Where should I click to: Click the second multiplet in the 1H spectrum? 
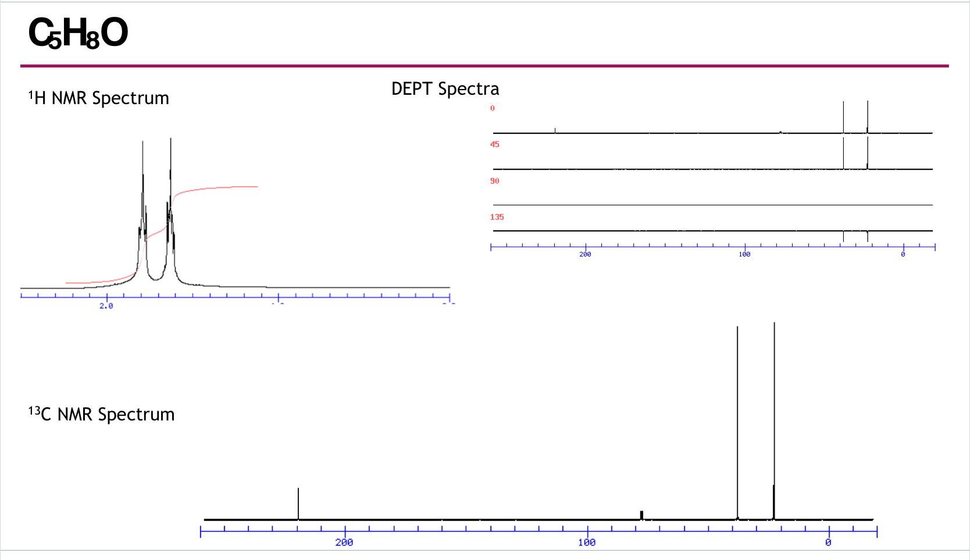(x=170, y=174)
